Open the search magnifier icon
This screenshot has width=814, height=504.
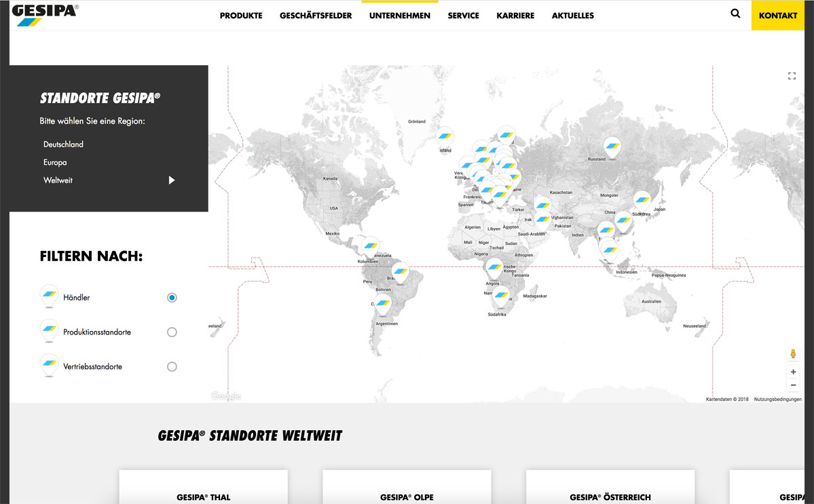pos(735,14)
